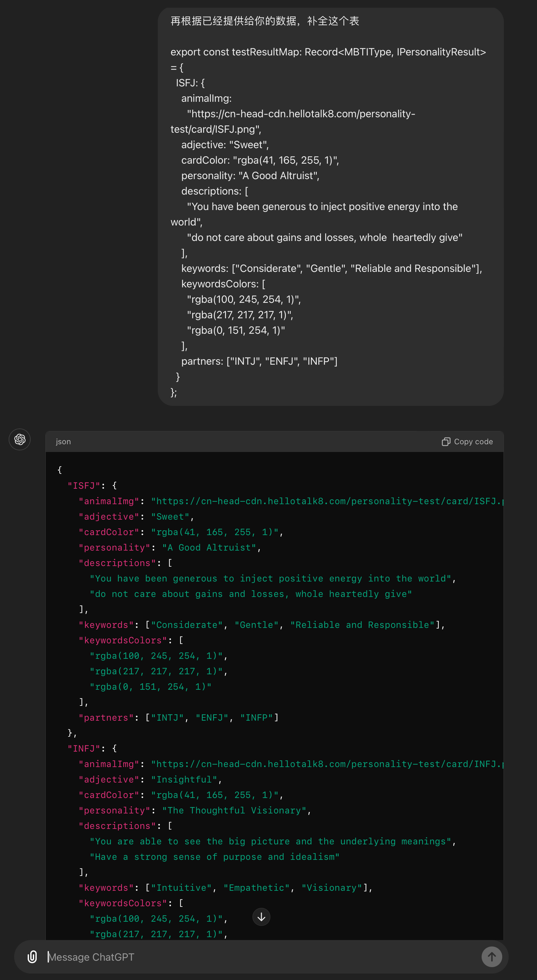The image size is (537, 980).
Task: Click the "Sweet" adjective value in the code block
Action: pyautogui.click(x=170, y=517)
